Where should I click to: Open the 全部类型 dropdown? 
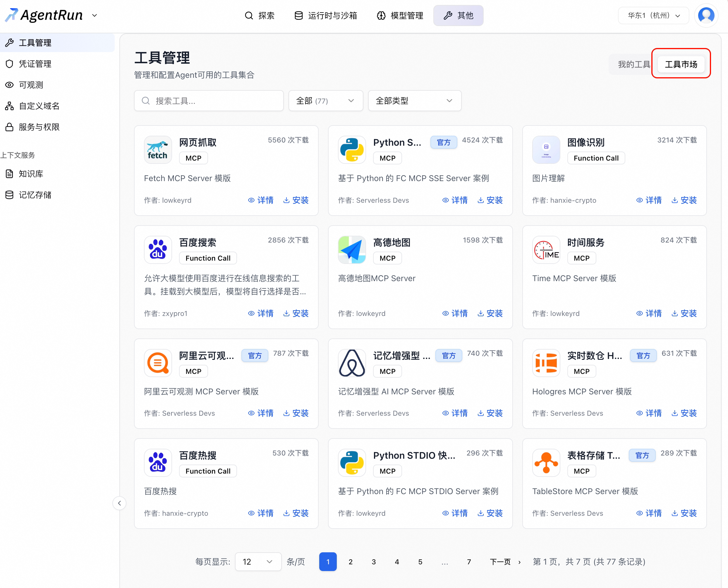click(x=415, y=101)
